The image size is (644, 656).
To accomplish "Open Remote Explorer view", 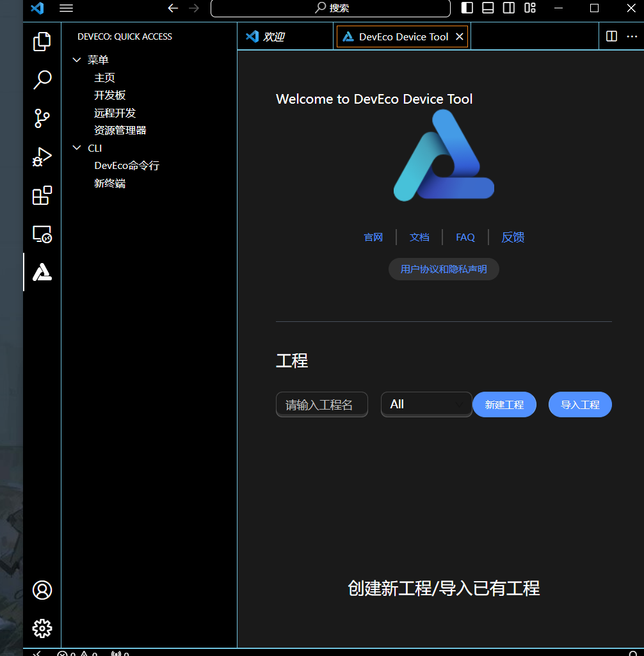I will [42, 234].
